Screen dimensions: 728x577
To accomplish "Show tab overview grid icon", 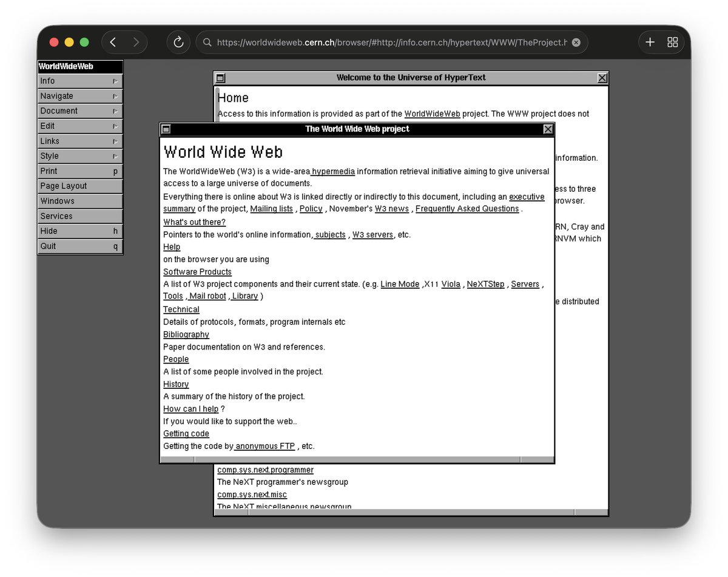I will [672, 42].
